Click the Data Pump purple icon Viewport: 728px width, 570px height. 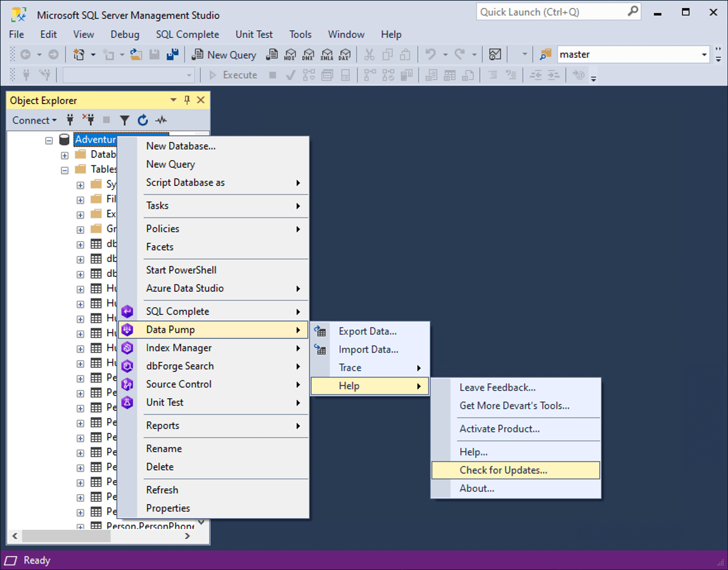click(x=127, y=329)
